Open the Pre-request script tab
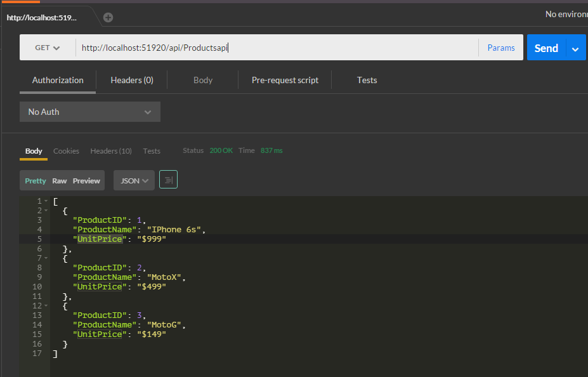Image resolution: width=588 pixels, height=377 pixels. 285,80
